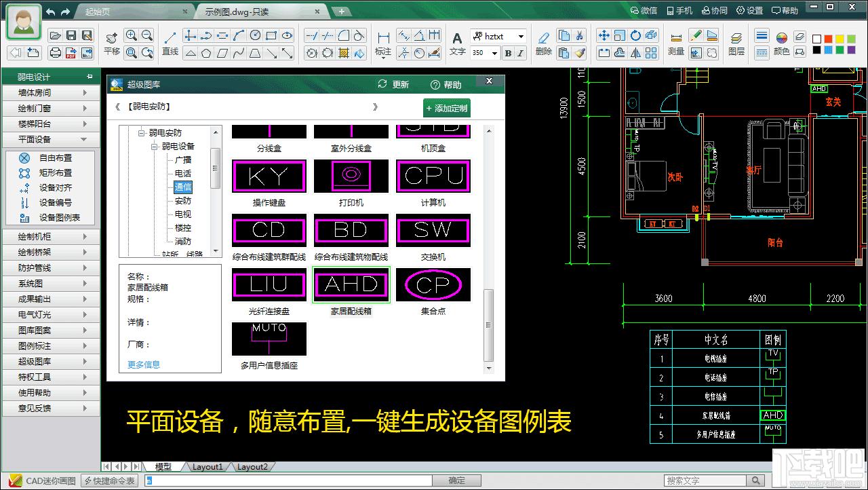Expand the 墙体房间 sidebar section
Screen dimensions: 868x490
point(52,92)
